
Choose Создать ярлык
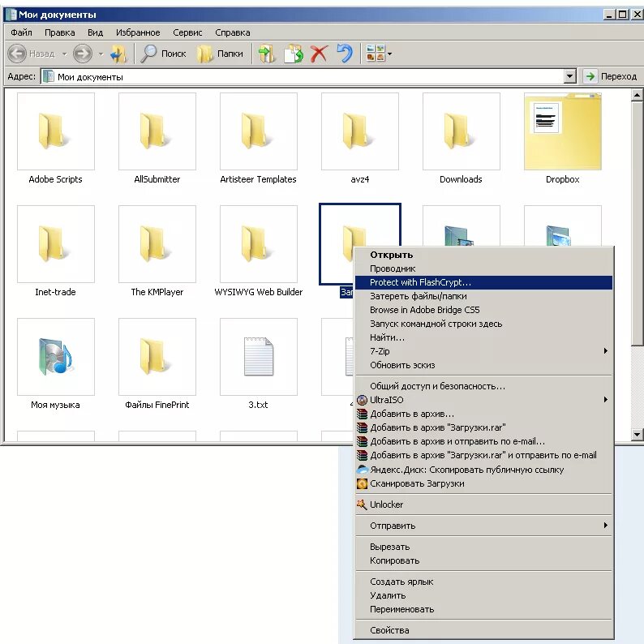coord(484,582)
